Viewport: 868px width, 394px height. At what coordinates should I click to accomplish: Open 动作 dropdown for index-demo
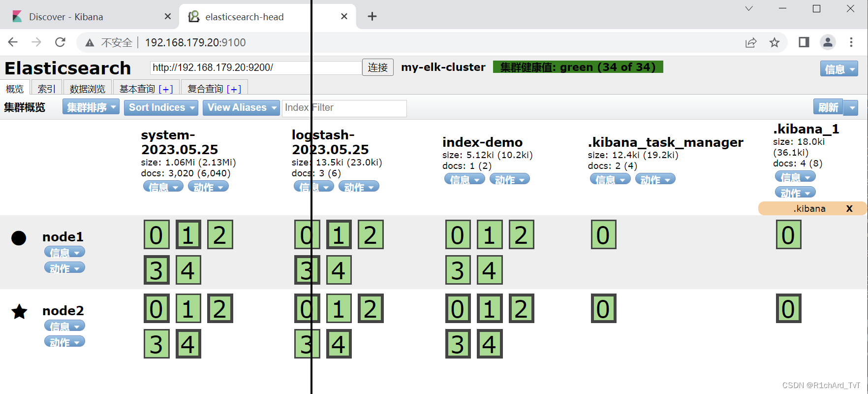click(x=510, y=179)
